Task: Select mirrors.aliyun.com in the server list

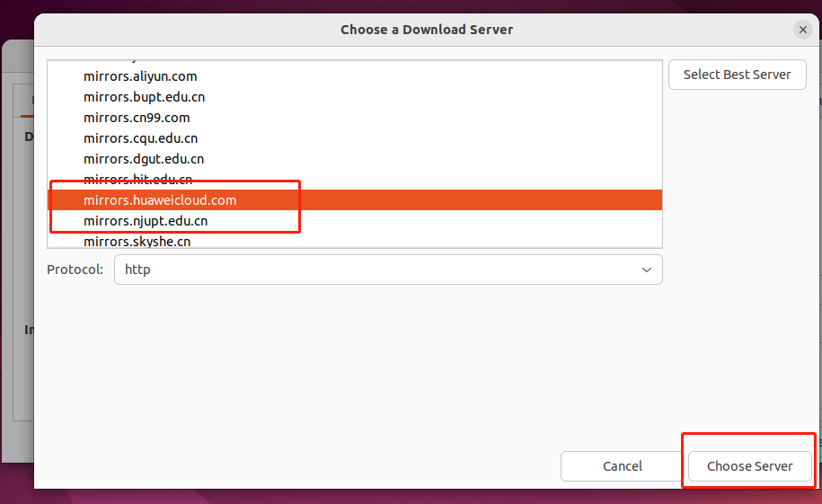Action: pyautogui.click(x=140, y=76)
